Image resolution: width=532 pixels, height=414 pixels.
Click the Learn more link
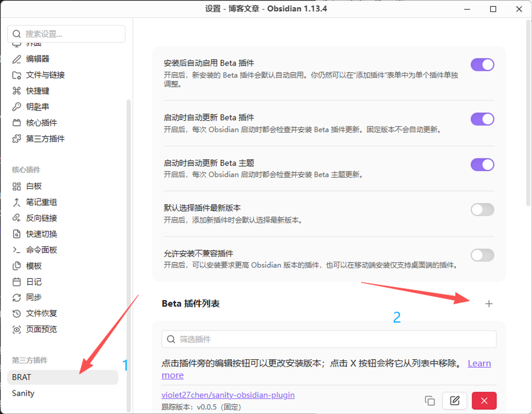click(479, 363)
